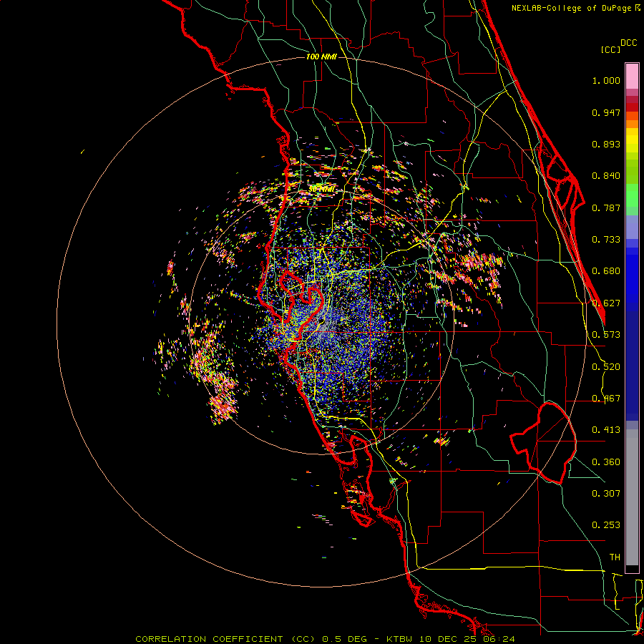This screenshot has width=644, height=644.
Task: Click the 06:24 timestamp in the caption
Action: (x=499, y=639)
